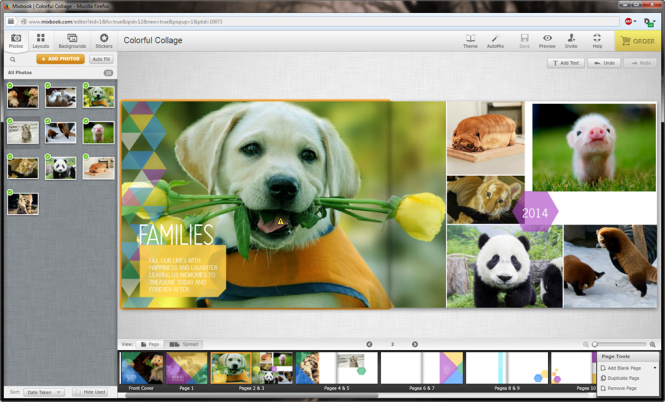The width and height of the screenshot is (665, 402).
Task: Select the Pages 8 & 9 spread thumbnail
Action: (x=507, y=368)
